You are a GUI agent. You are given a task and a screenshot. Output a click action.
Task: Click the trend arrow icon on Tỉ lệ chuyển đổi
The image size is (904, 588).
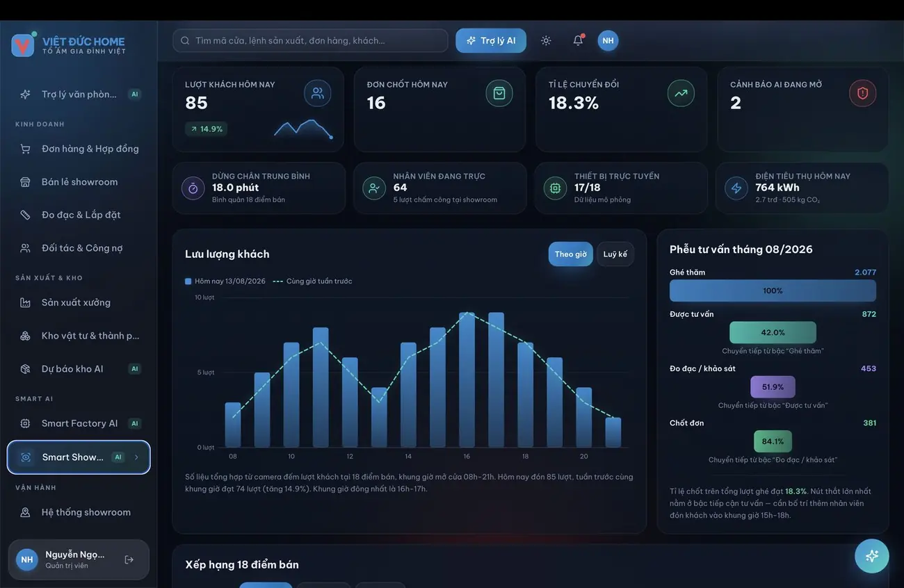tap(681, 93)
